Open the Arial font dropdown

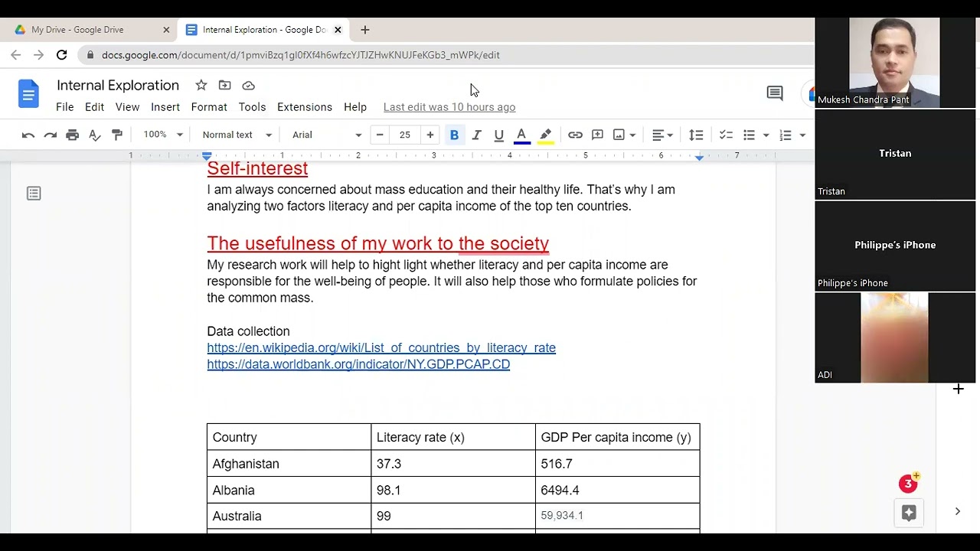pos(327,135)
